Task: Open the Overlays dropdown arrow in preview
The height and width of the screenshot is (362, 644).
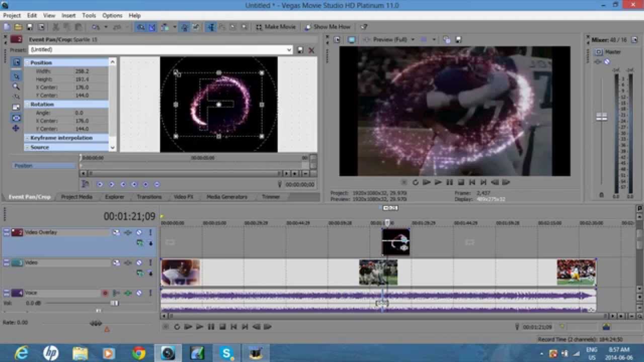Action: (434, 39)
